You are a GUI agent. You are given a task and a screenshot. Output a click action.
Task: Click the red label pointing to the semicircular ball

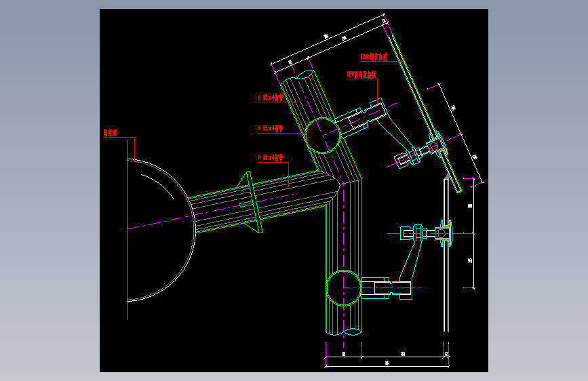111,133
